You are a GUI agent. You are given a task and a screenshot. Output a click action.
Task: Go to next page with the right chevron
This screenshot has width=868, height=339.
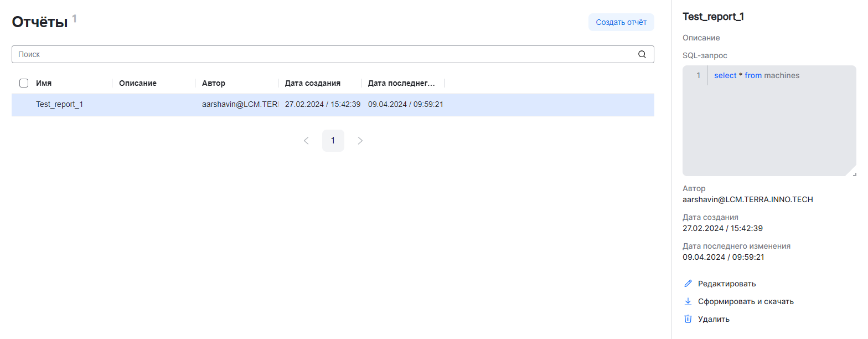click(360, 141)
